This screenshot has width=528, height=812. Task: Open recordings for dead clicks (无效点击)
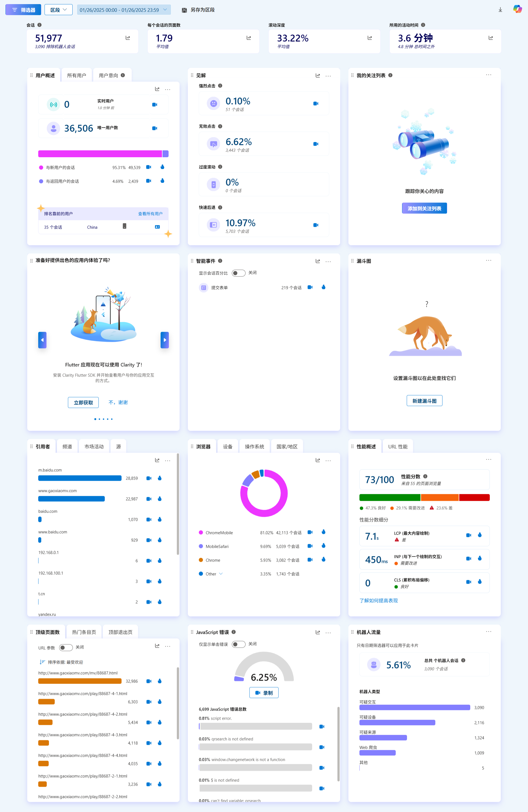(316, 144)
